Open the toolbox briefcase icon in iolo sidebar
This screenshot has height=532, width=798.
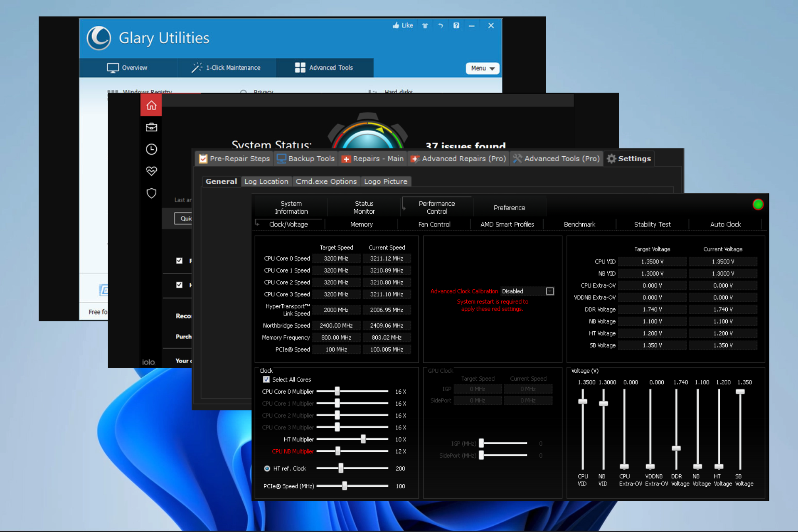(151, 127)
